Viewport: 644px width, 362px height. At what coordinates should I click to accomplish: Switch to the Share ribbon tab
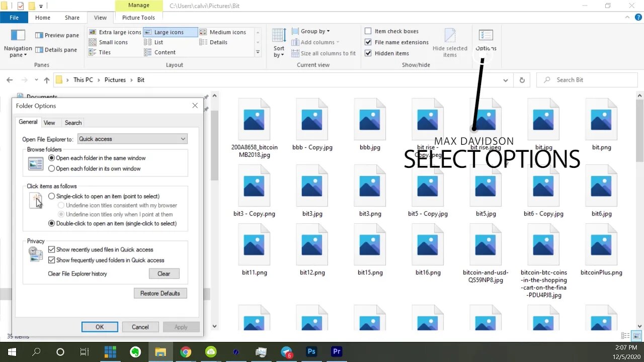click(72, 18)
